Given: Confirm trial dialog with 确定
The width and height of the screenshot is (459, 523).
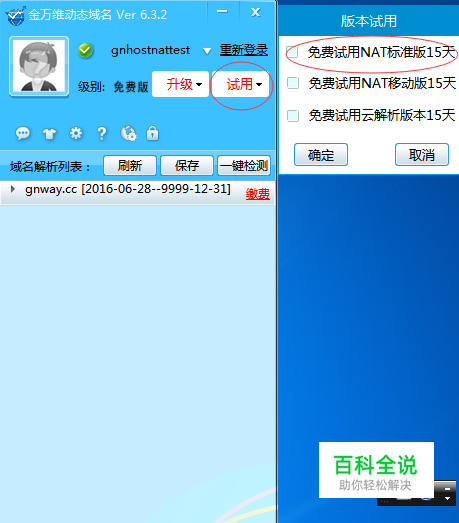Looking at the screenshot, I should pos(321,155).
